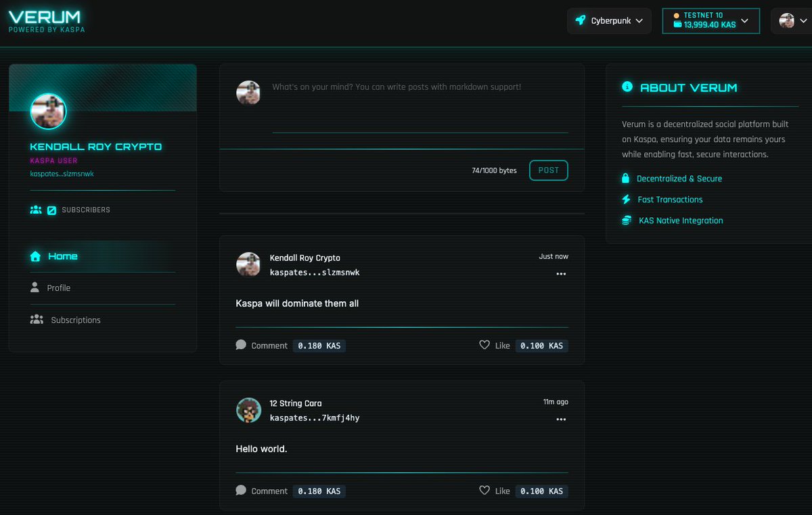Open the Cyberpunk theme dropdown
Image resolution: width=812 pixels, height=515 pixels.
click(x=609, y=20)
